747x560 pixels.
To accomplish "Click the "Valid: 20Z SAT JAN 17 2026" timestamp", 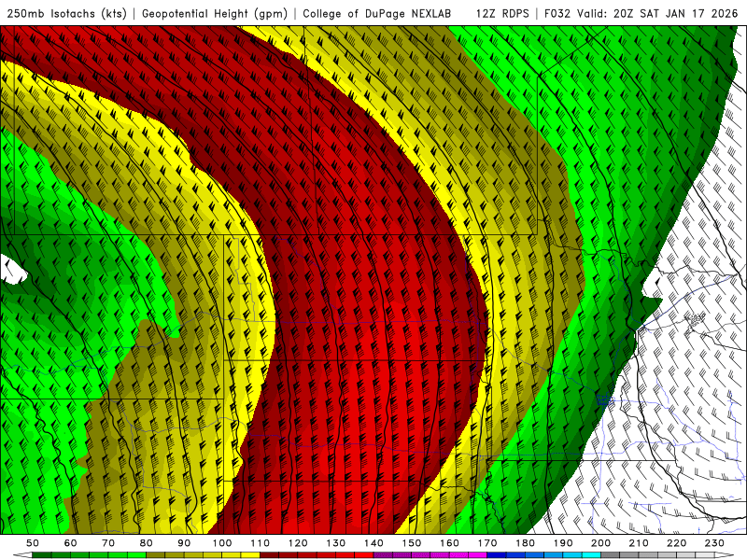I will pos(657,14).
